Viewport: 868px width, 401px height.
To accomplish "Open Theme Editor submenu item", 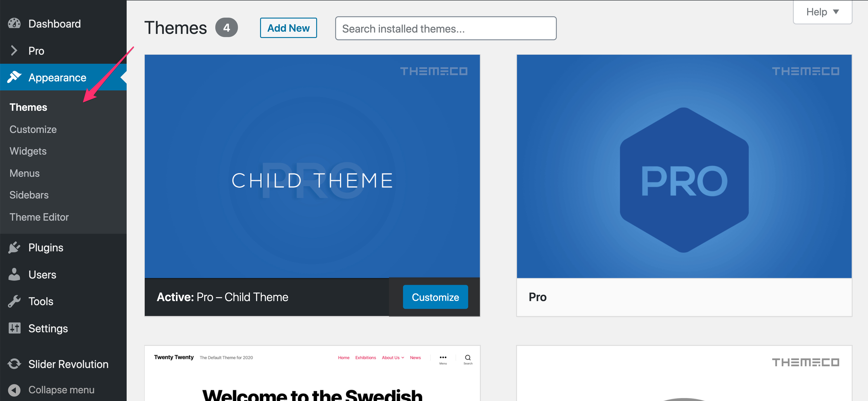I will point(39,217).
